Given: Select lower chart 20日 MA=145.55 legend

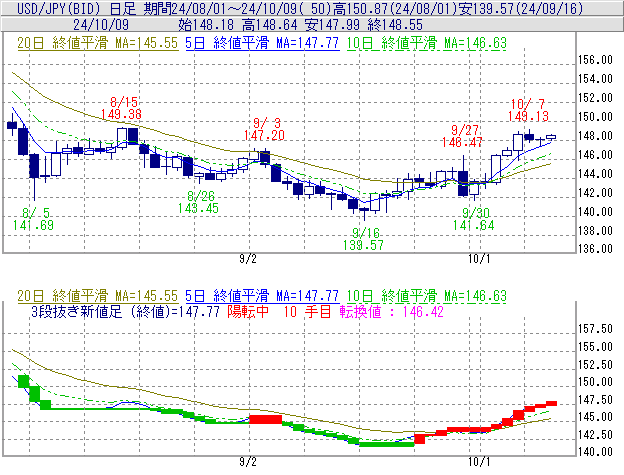Looking at the screenshot, I should click(x=98, y=296).
